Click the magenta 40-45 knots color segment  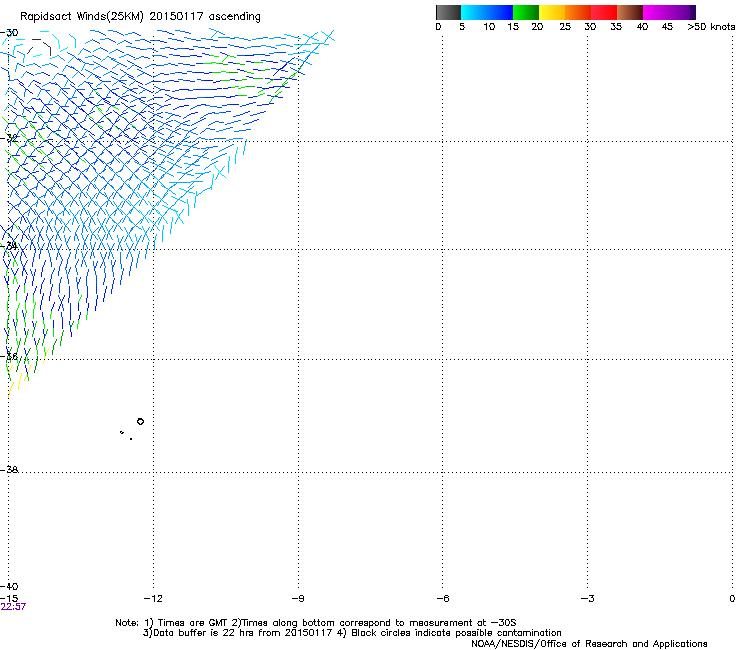656,12
